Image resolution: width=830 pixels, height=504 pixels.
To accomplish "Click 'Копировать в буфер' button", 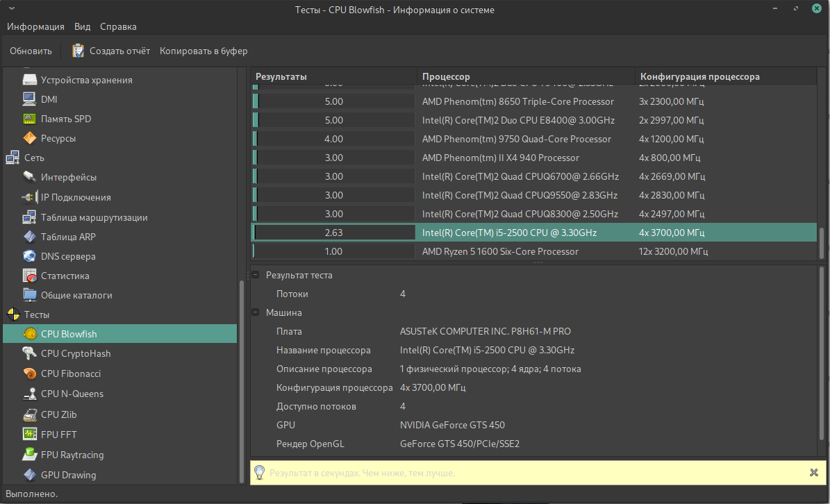I will click(x=204, y=51).
